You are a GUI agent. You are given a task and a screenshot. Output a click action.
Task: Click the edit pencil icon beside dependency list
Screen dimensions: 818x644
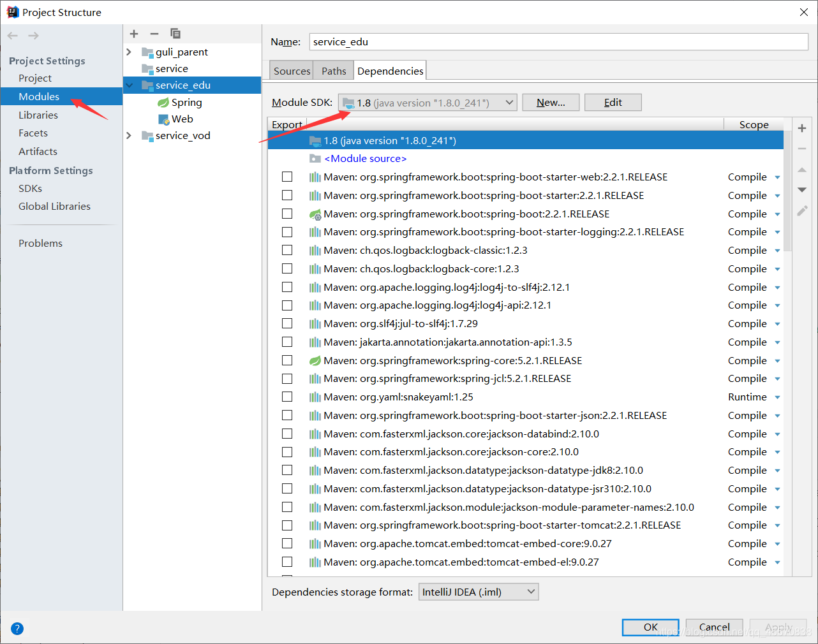(x=802, y=210)
